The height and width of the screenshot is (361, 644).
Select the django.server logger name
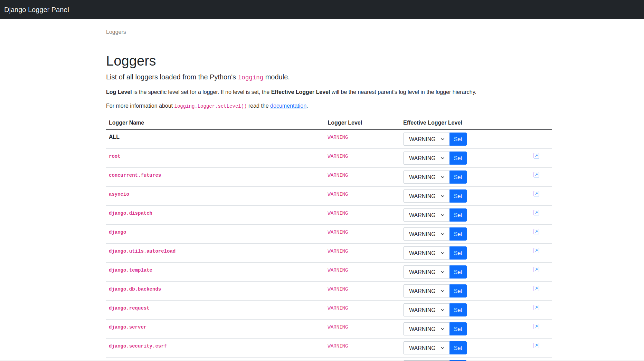tap(127, 327)
